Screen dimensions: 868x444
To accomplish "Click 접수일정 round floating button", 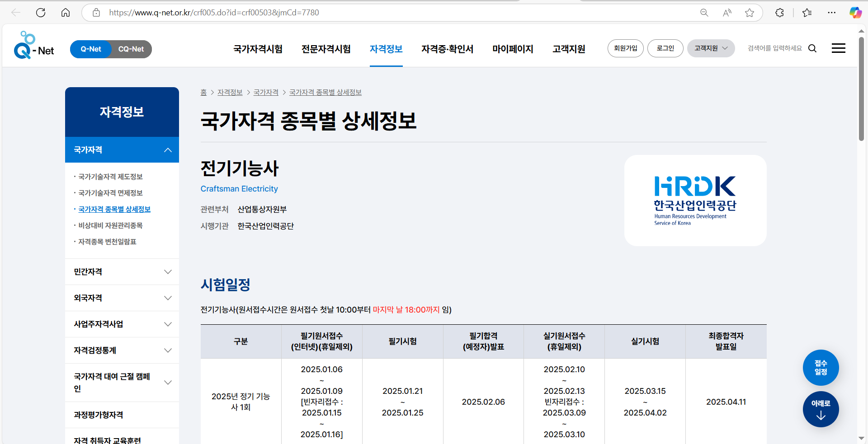I will pos(821,368).
